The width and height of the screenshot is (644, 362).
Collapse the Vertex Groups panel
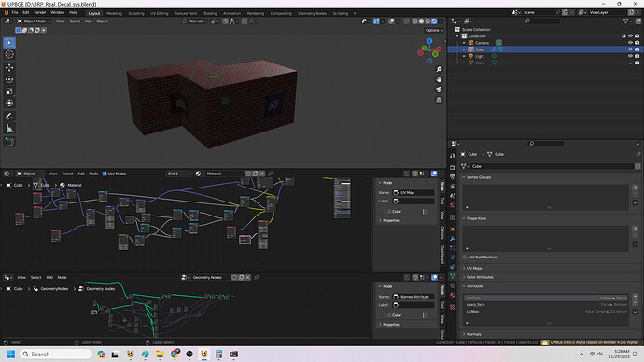(x=464, y=177)
